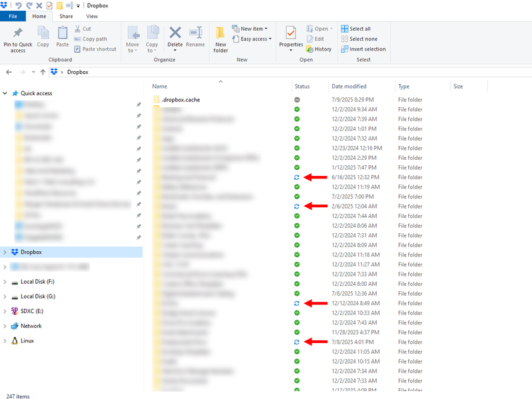Switch to the View ribbon tab
Image resolution: width=532 pixels, height=399 pixels.
point(92,16)
